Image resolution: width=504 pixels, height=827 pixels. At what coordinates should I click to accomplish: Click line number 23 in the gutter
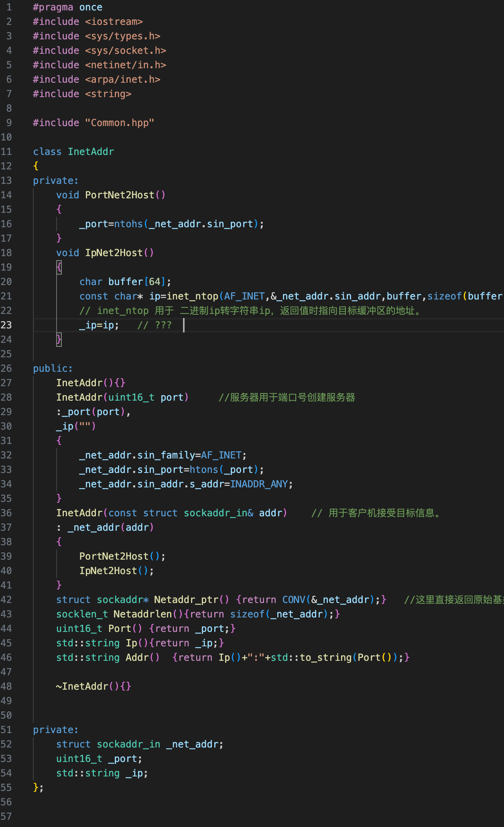point(6,325)
